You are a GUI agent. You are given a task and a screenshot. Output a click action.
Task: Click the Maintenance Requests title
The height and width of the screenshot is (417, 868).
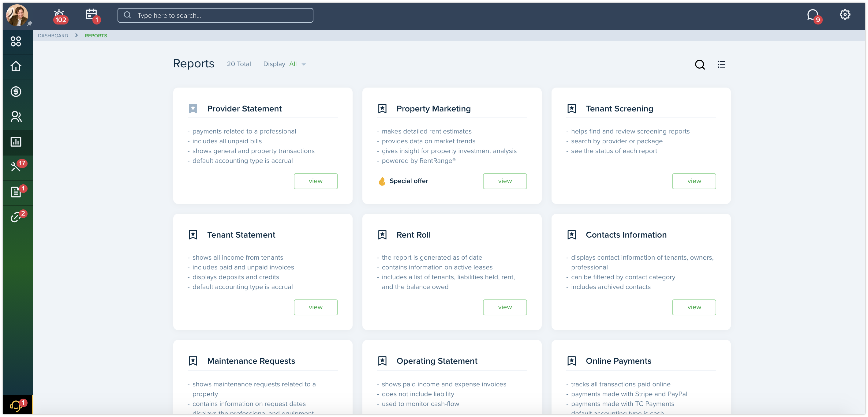(251, 361)
